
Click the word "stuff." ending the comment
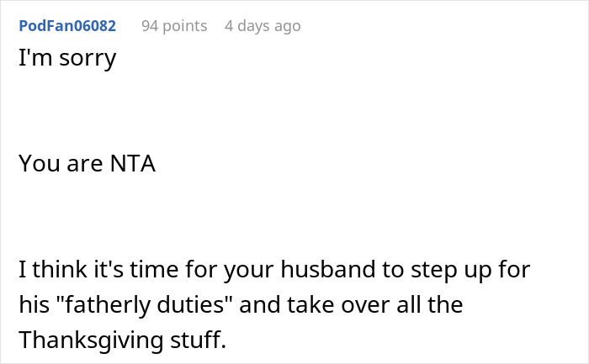199,340
